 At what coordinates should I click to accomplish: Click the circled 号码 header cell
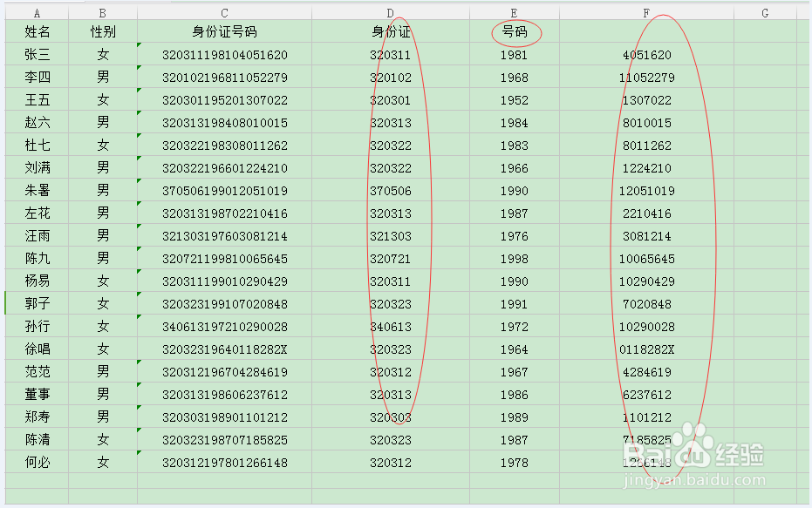(x=514, y=32)
